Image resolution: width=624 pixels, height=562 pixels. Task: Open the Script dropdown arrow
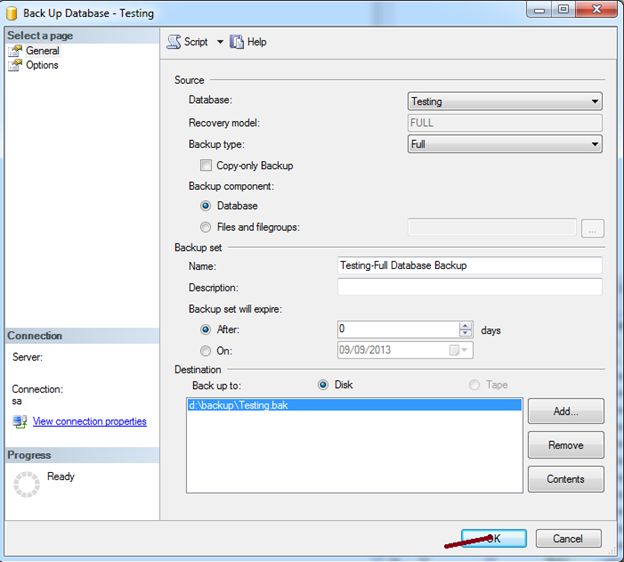[220, 42]
